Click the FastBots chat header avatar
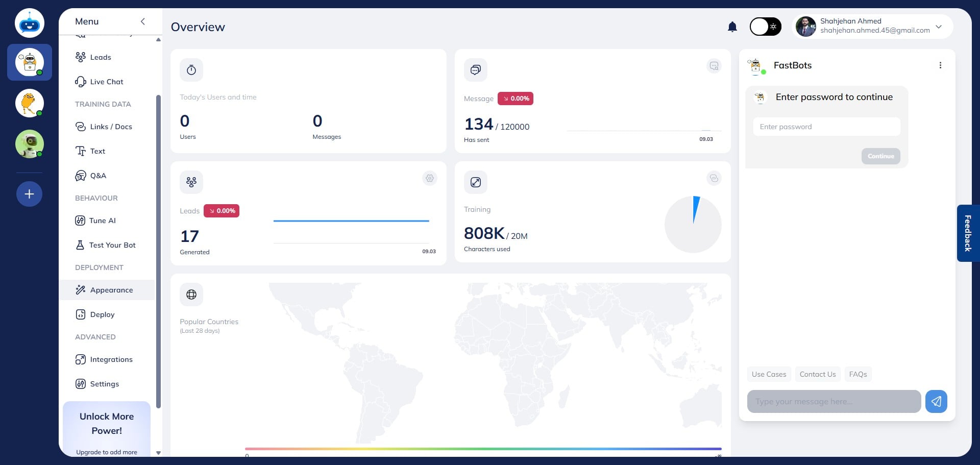The image size is (980, 465). tap(756, 66)
